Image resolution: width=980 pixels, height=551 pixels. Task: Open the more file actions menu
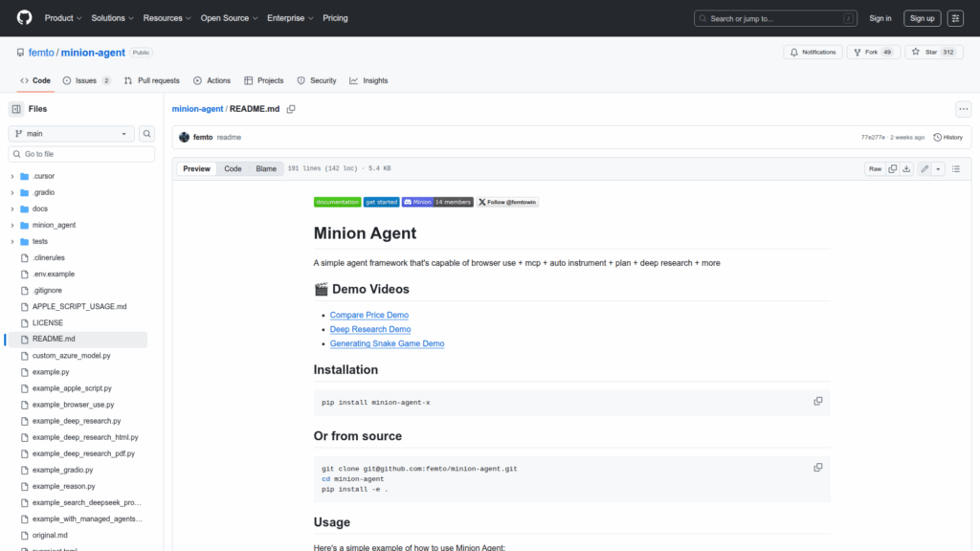coord(963,109)
